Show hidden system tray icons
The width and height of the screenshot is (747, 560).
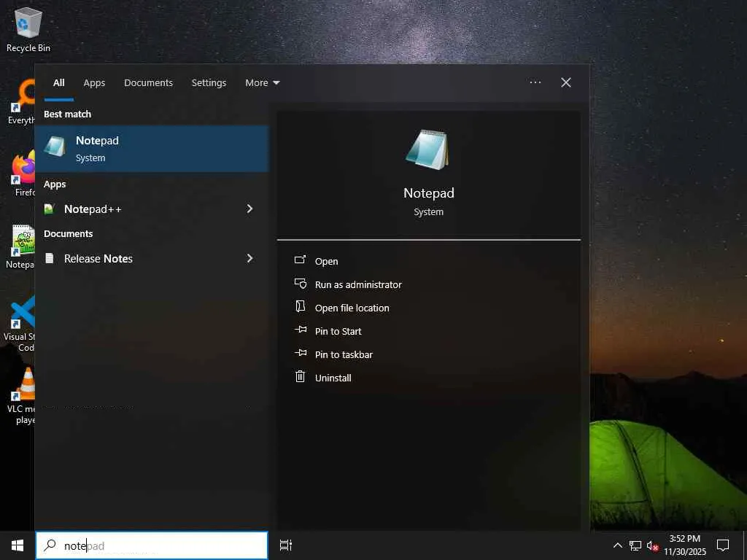pyautogui.click(x=617, y=545)
